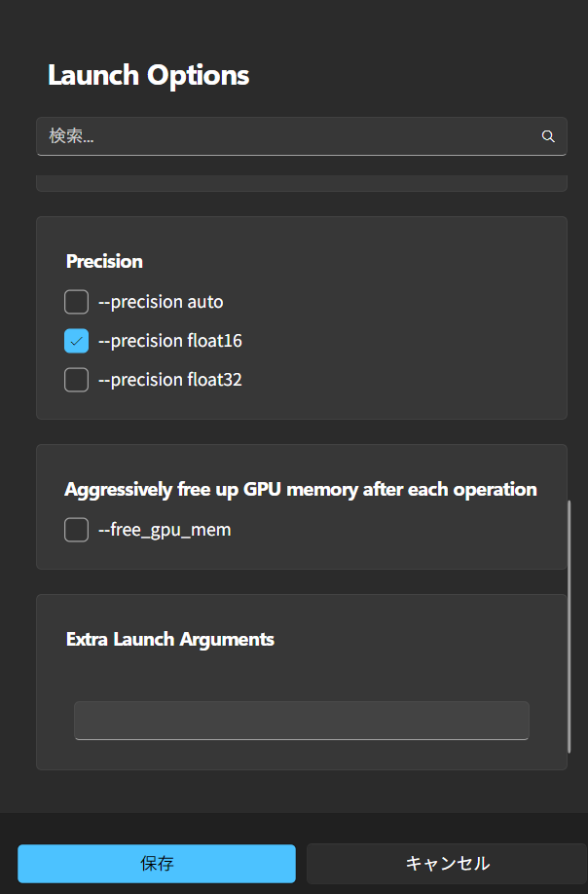Dismiss changes via the キャンセル button

(x=447, y=864)
